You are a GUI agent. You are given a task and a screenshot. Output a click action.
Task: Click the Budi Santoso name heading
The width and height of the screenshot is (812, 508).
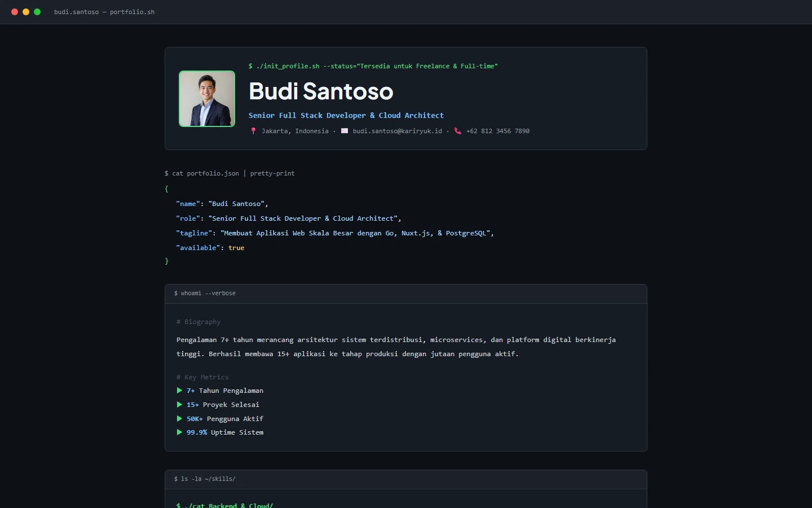pos(321,91)
